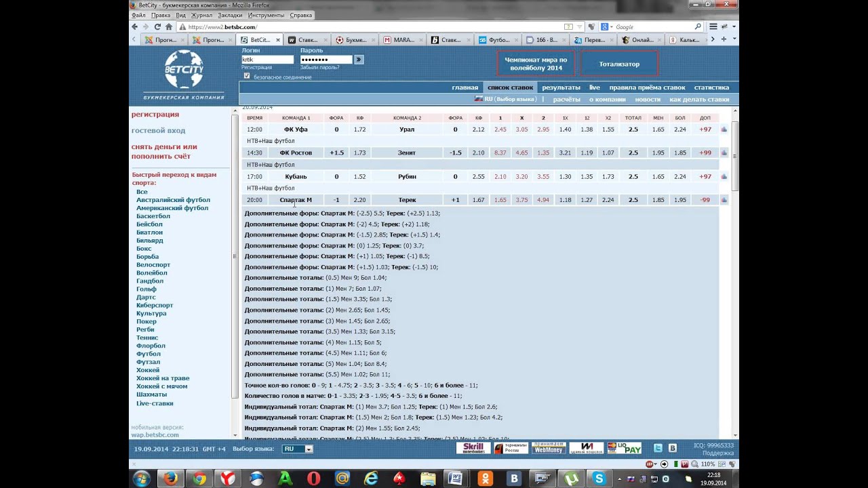The image size is (868, 488).
Task: Open the chart icon in the ФК Уфа row
Action: (x=724, y=129)
